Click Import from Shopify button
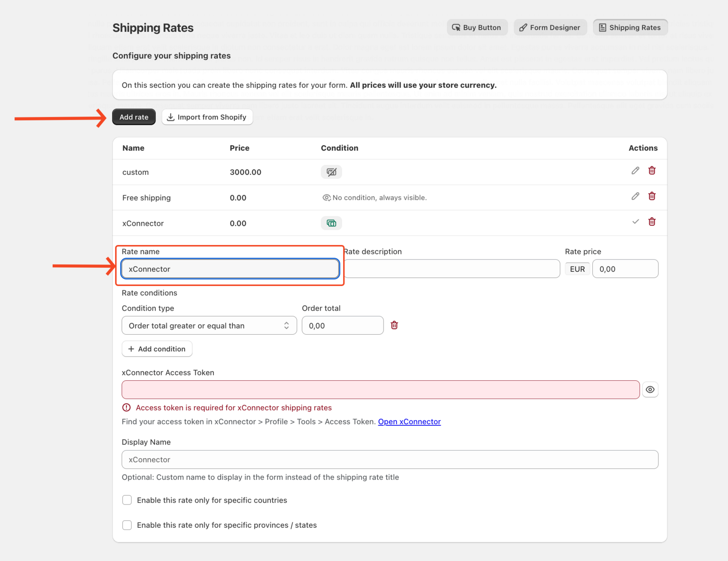The width and height of the screenshot is (728, 561). pyautogui.click(x=207, y=117)
